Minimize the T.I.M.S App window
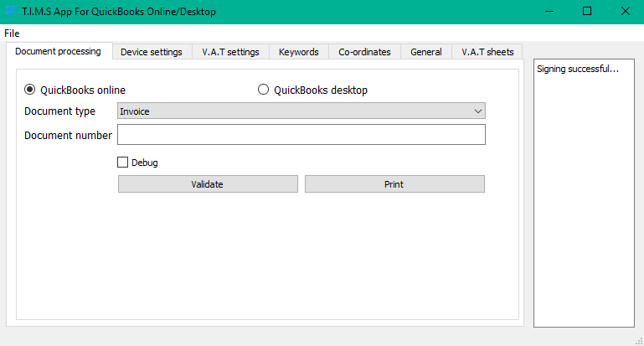The width and height of the screenshot is (644, 346). pyautogui.click(x=549, y=12)
